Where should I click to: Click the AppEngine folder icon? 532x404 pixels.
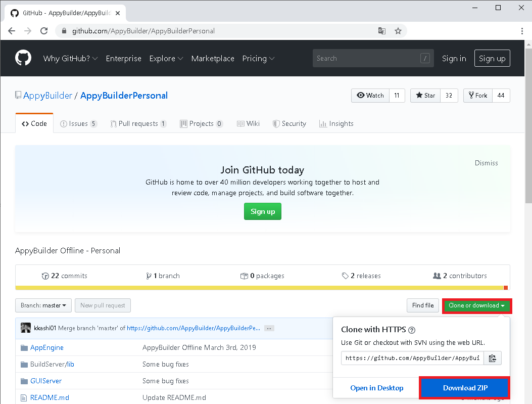pos(24,348)
